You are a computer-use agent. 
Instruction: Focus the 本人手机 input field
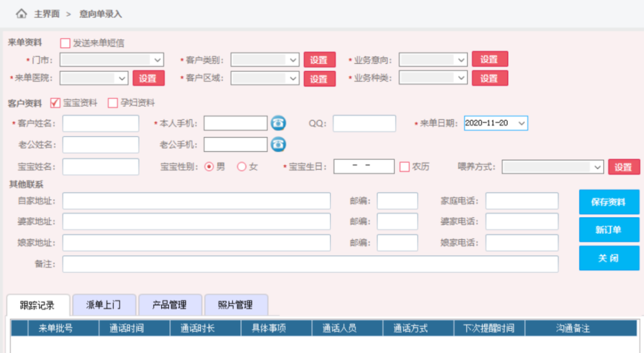[x=235, y=123]
